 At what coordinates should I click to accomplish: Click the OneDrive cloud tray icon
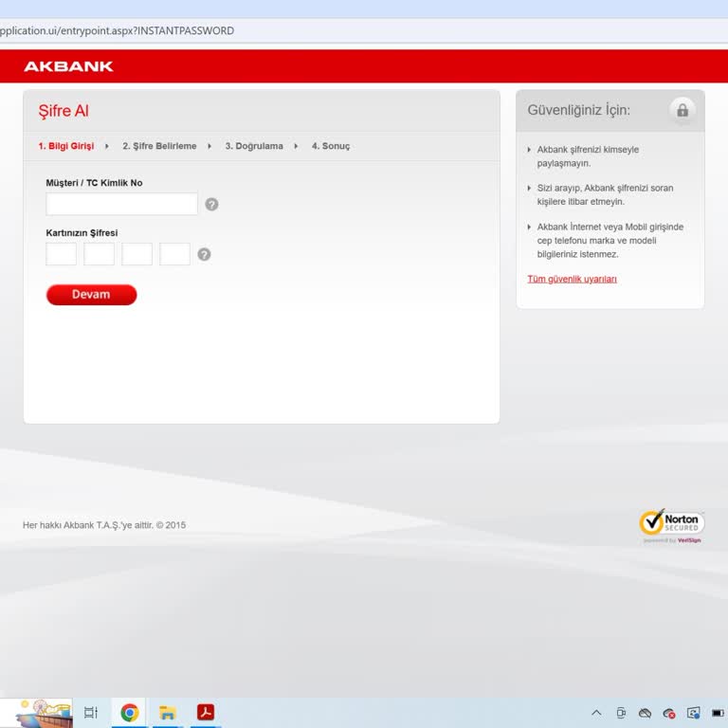point(645,713)
